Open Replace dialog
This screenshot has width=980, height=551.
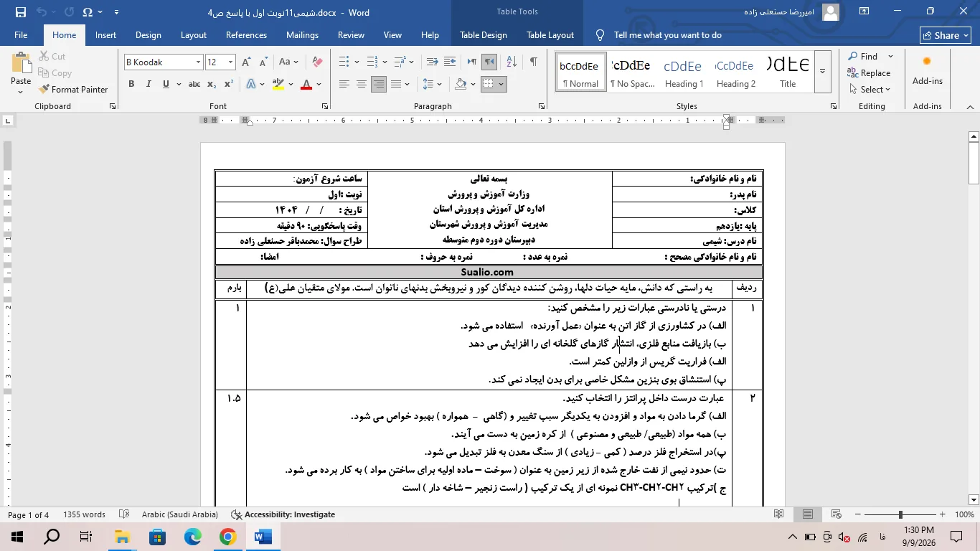pos(869,72)
